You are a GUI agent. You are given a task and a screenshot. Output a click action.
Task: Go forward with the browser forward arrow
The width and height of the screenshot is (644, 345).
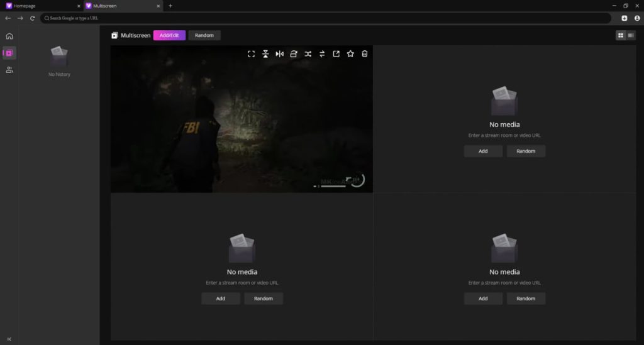coord(20,18)
